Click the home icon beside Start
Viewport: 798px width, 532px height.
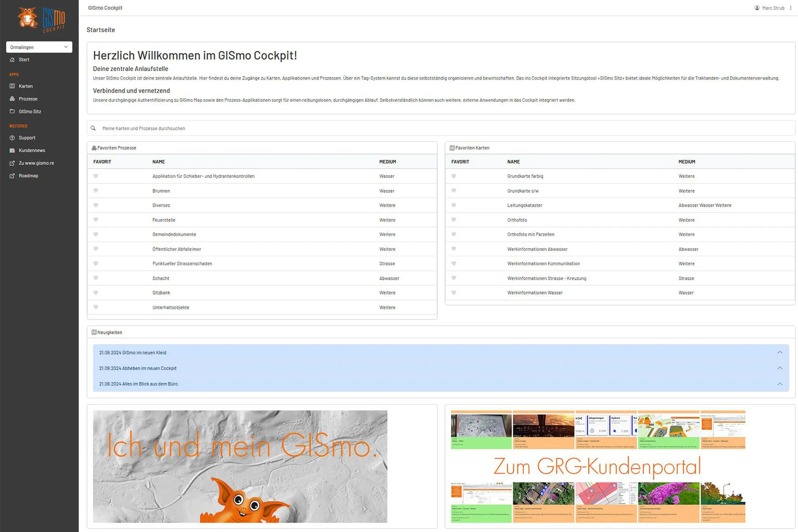(12, 59)
